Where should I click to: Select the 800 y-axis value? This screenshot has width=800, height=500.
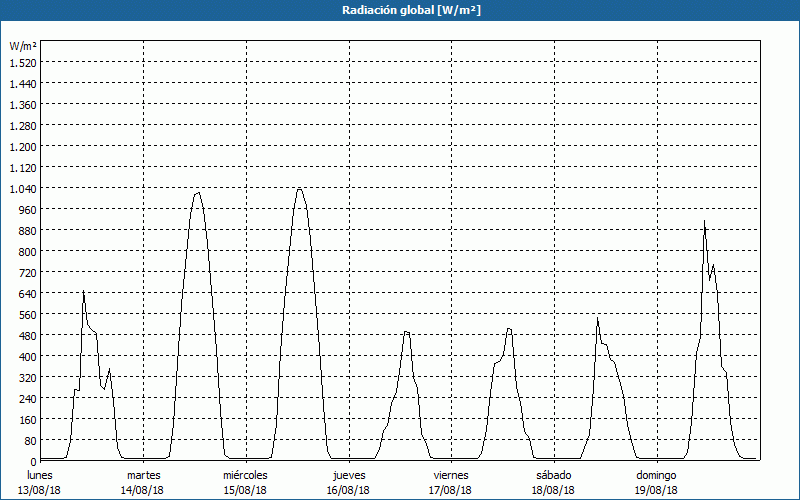point(28,251)
